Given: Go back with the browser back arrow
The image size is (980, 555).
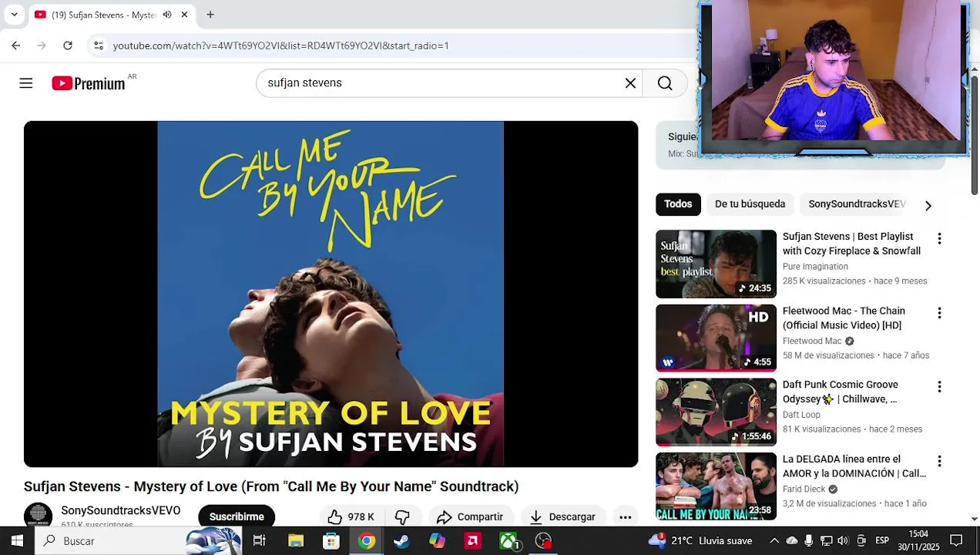Looking at the screenshot, I should pyautogui.click(x=15, y=45).
